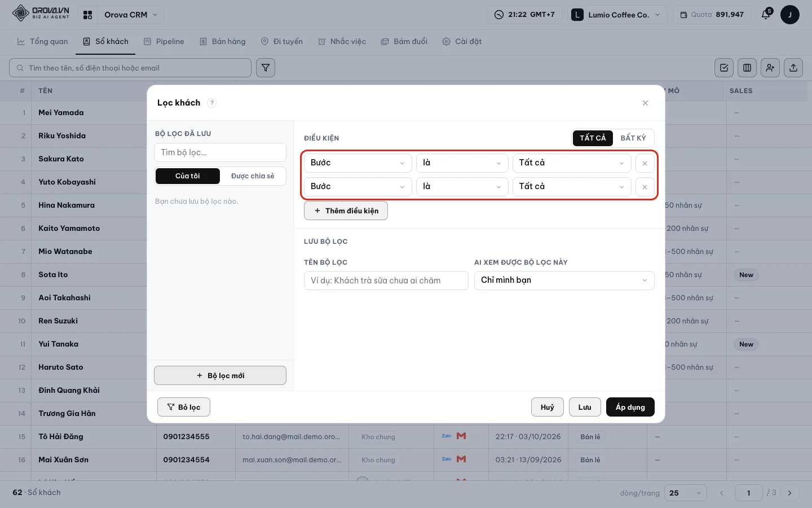Viewport: 812px width, 508px height.
Task: Switch to the Pipeline tab
Action: (x=164, y=41)
